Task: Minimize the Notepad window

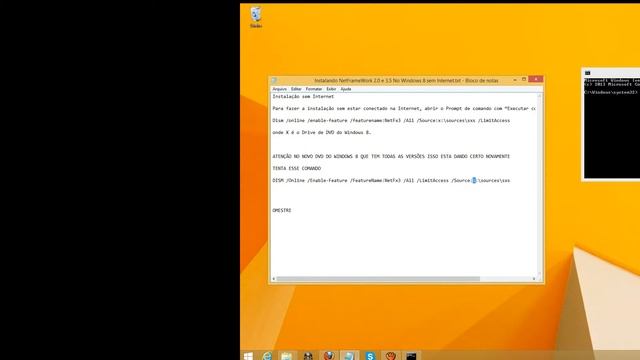Action: click(x=515, y=80)
